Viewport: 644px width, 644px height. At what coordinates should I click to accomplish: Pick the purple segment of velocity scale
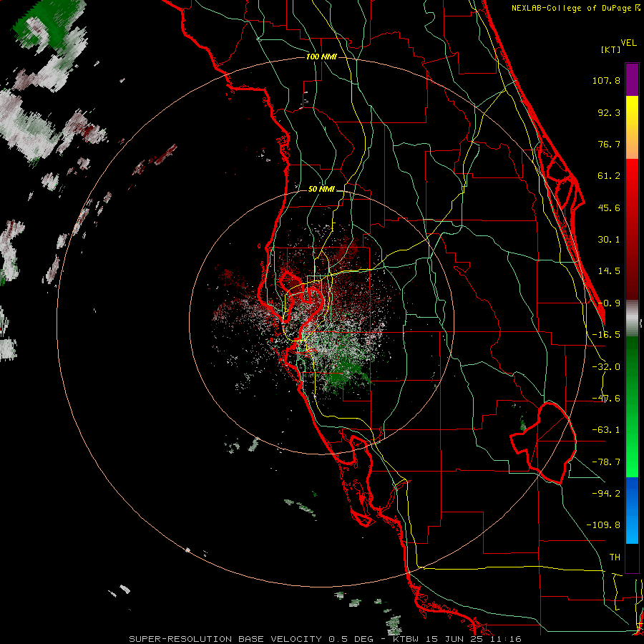[x=632, y=80]
